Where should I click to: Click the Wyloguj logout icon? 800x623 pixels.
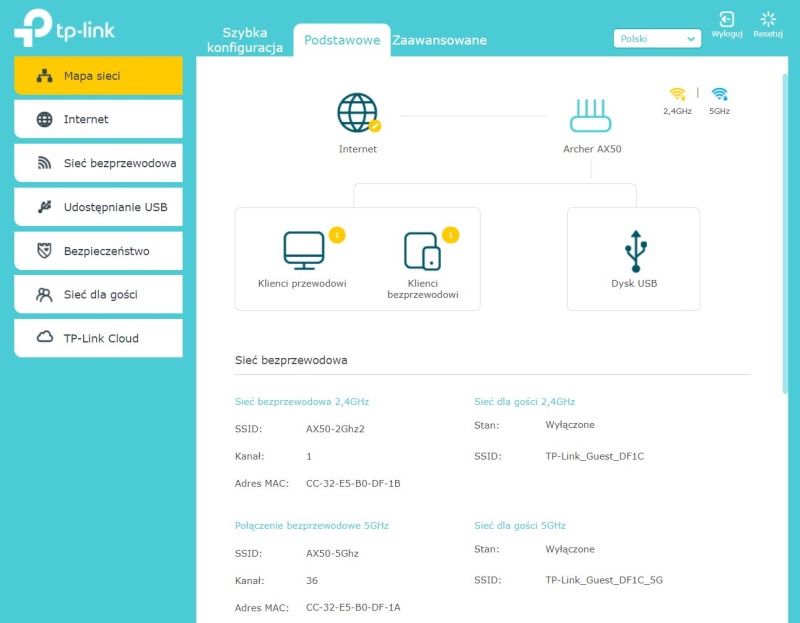727,19
